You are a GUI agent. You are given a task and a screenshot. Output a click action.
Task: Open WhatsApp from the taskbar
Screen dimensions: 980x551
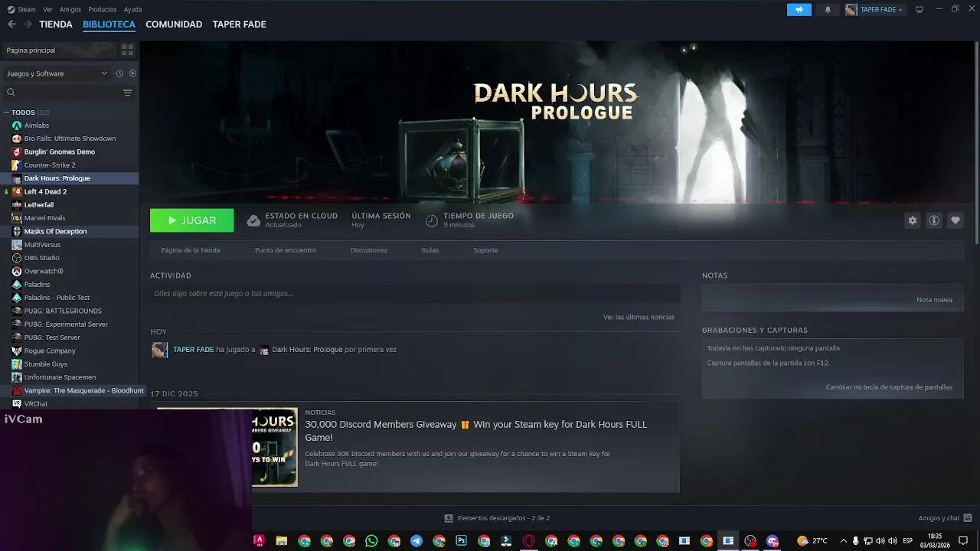tap(371, 541)
